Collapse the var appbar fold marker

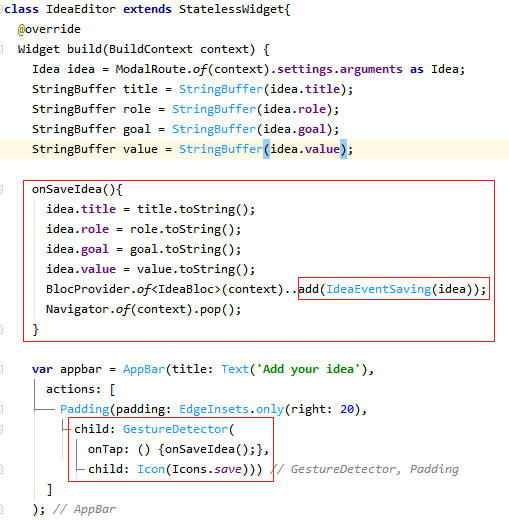tap(1, 369)
